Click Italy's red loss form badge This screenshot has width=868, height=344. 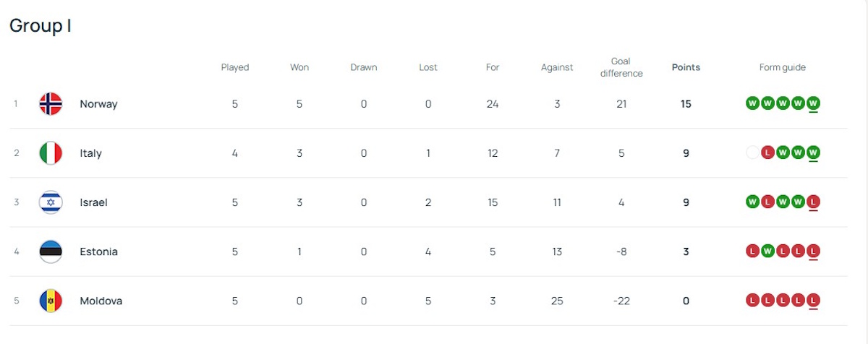tap(767, 152)
